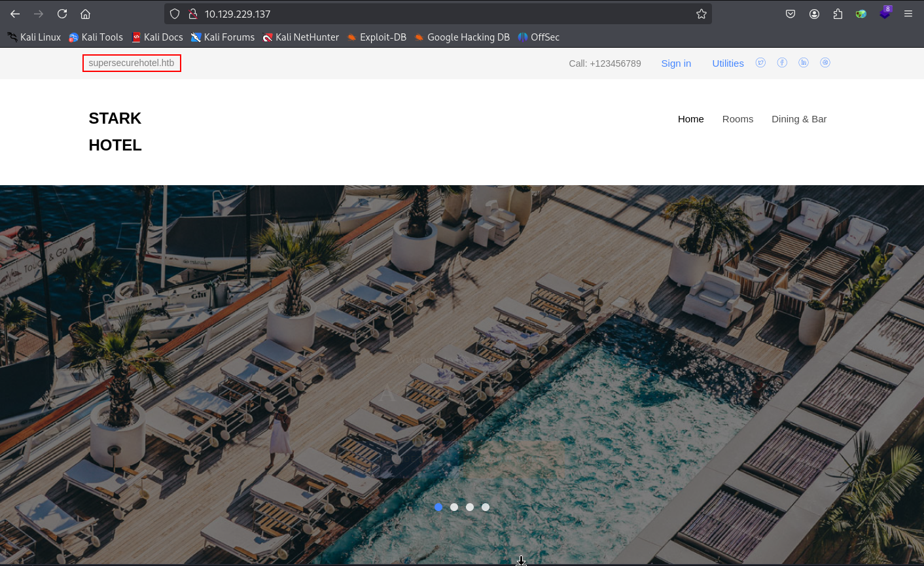Open the Kali Linux bookmark
Image resolution: width=924 pixels, height=566 pixels.
coord(34,37)
